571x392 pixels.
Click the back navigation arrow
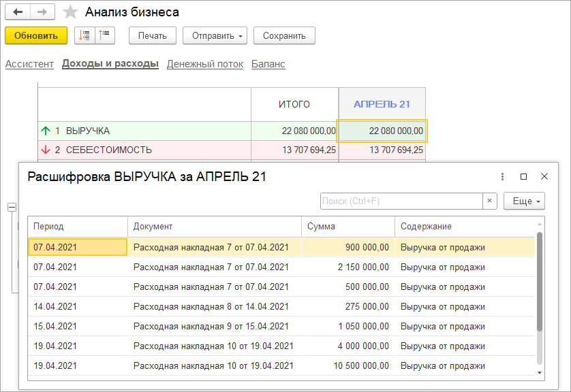[18, 12]
